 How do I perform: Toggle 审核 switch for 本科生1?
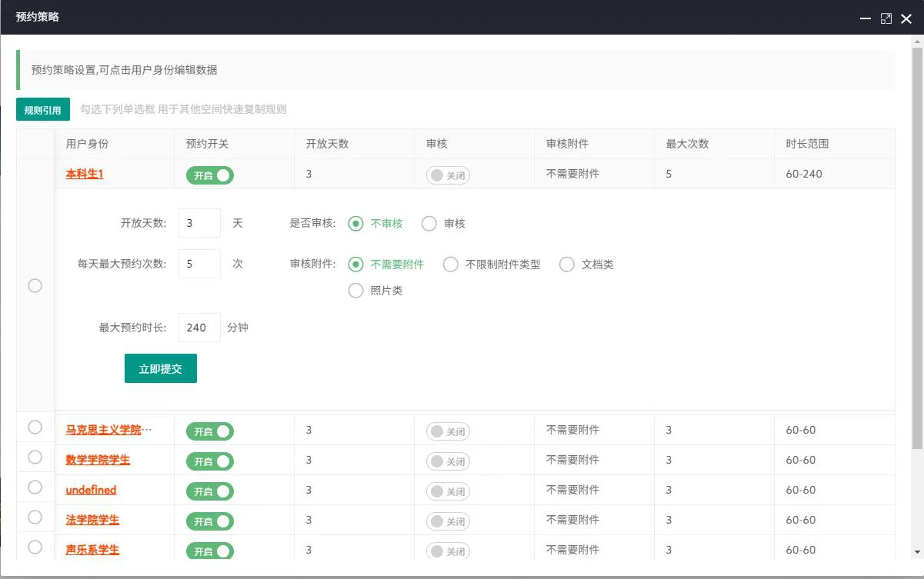(449, 175)
